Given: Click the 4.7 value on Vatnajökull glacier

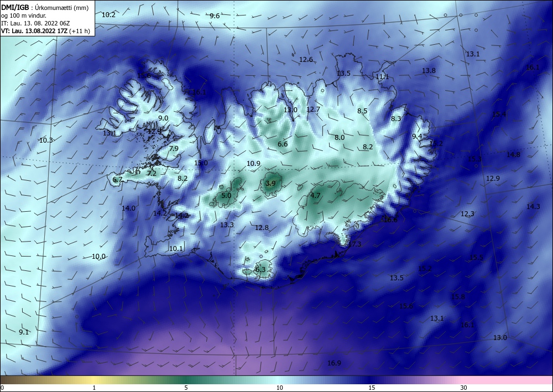Looking at the screenshot, I should click(315, 195).
